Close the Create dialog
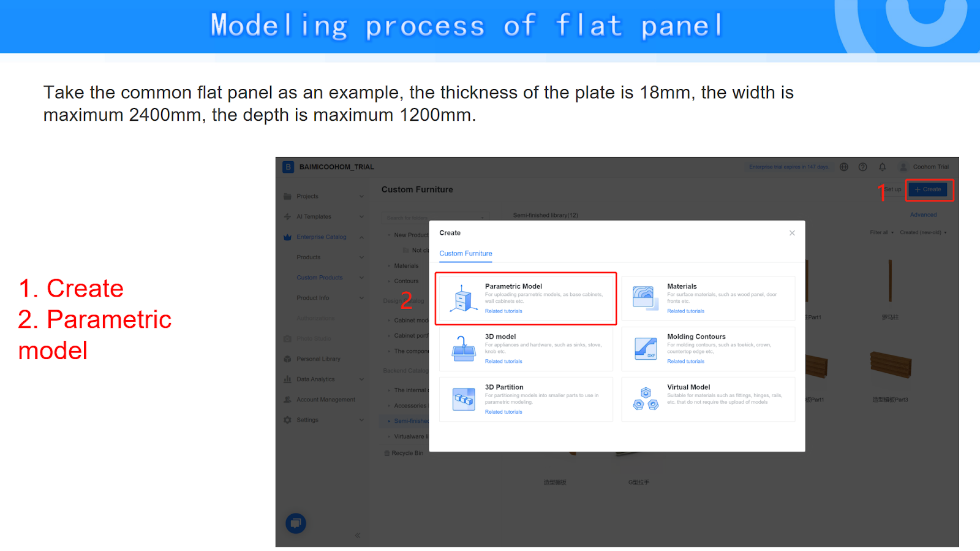 (x=792, y=233)
